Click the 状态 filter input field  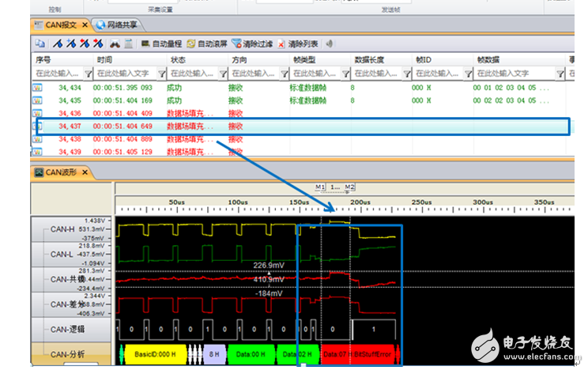pos(193,74)
